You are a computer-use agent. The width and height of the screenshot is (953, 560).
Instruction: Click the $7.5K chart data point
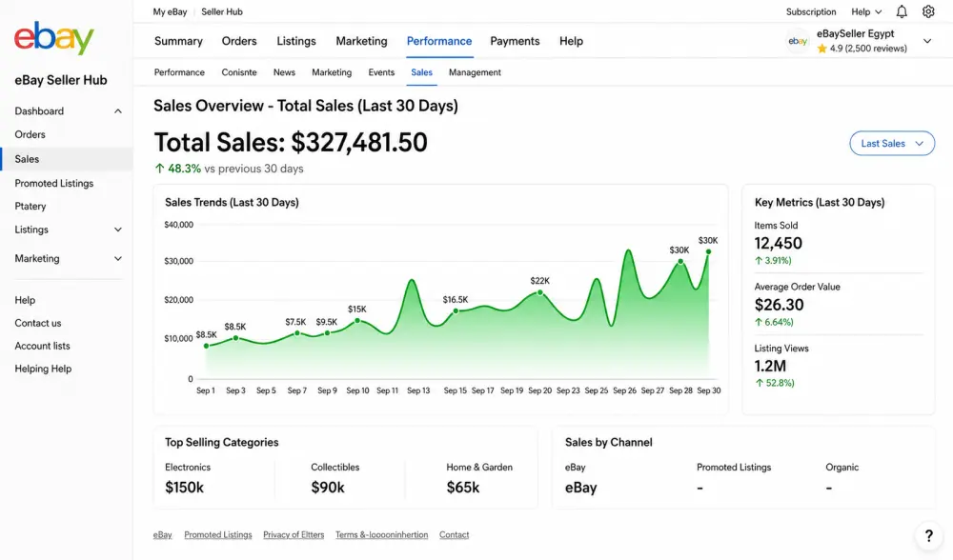pos(296,332)
